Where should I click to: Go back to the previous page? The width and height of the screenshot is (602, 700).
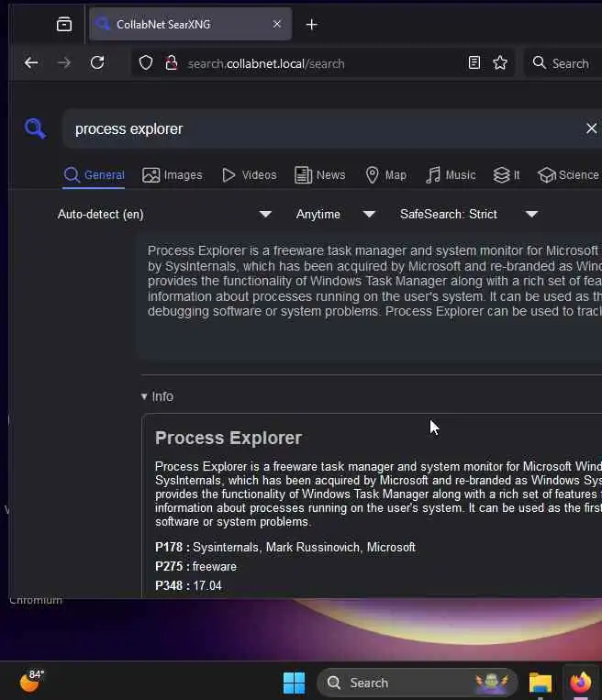tap(31, 63)
